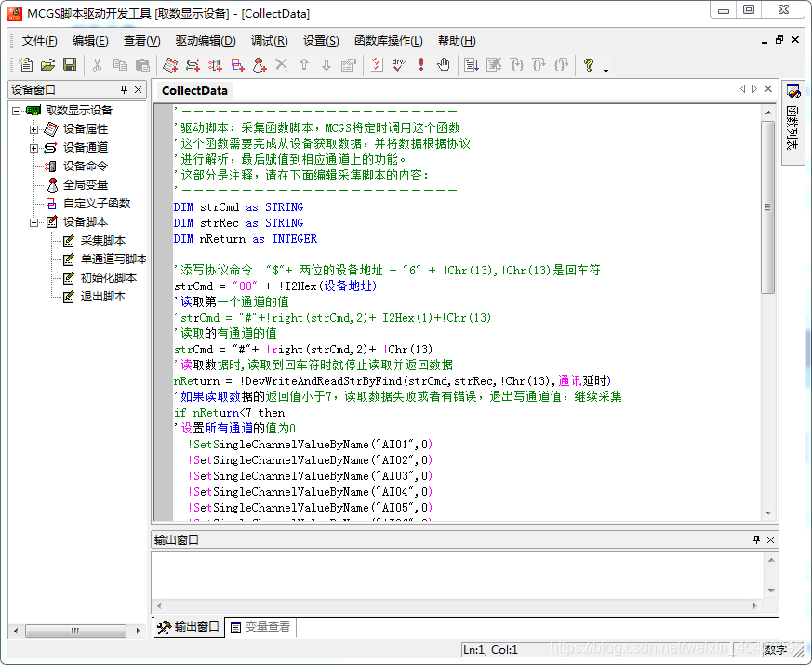The image size is (812, 665).
Task: Click the syntax check checklist icon
Action: click(377, 64)
